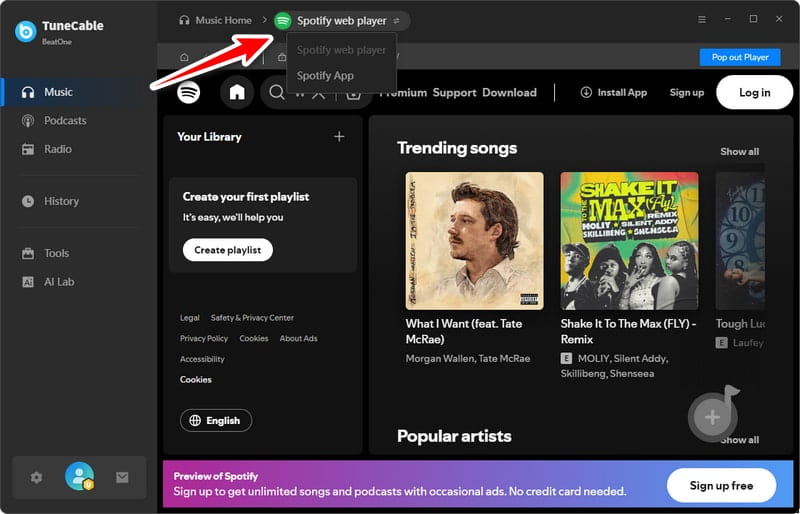The image size is (800, 514).
Task: Open What I Want album cover
Action: coord(474,241)
